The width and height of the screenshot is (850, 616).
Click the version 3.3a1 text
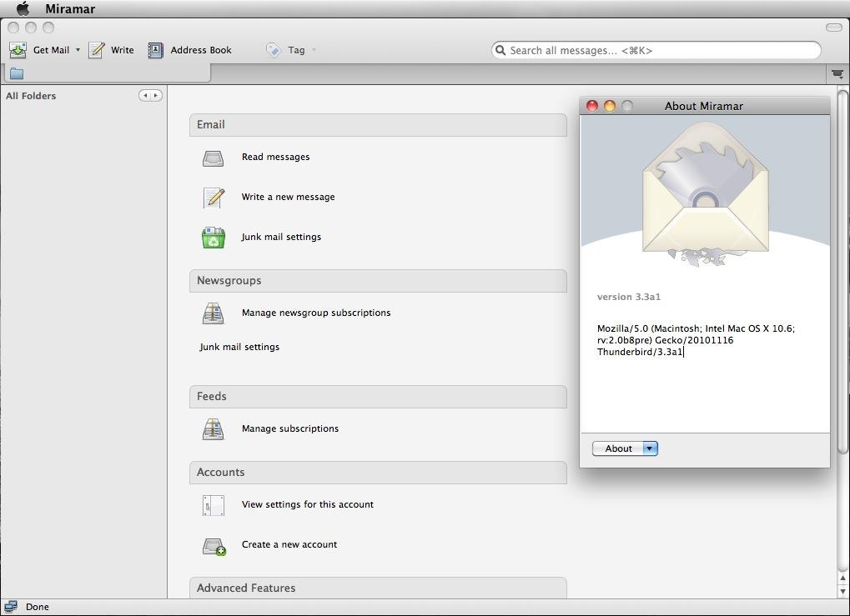coord(629,297)
